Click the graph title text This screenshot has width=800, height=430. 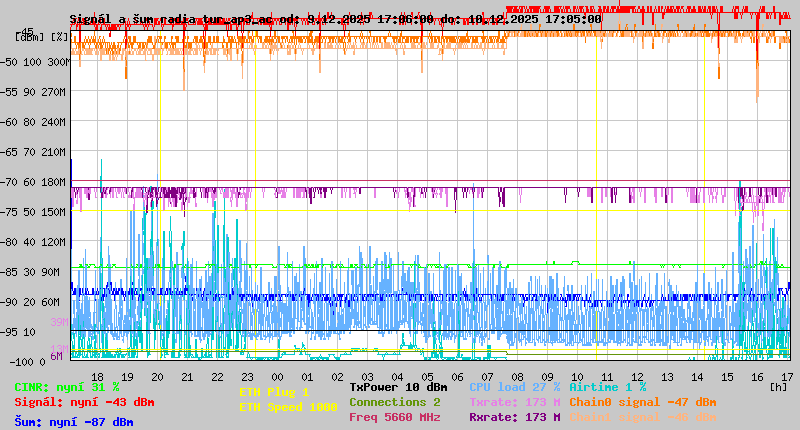(335, 19)
